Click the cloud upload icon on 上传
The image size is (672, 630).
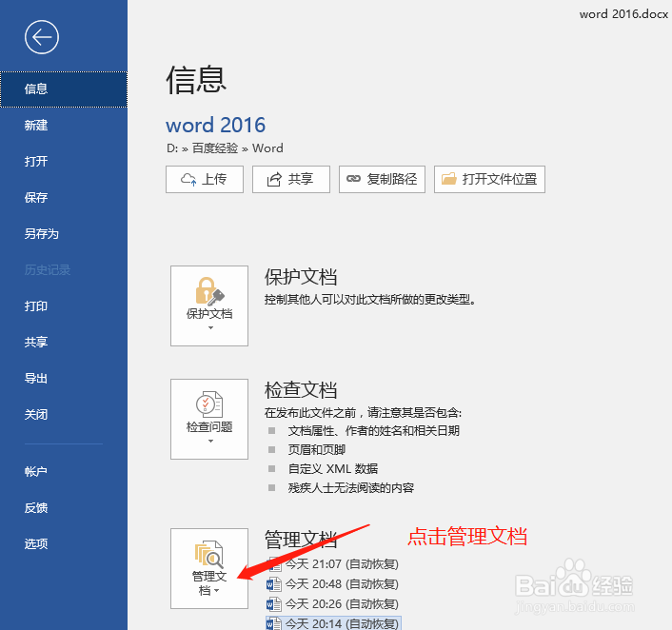point(188,179)
